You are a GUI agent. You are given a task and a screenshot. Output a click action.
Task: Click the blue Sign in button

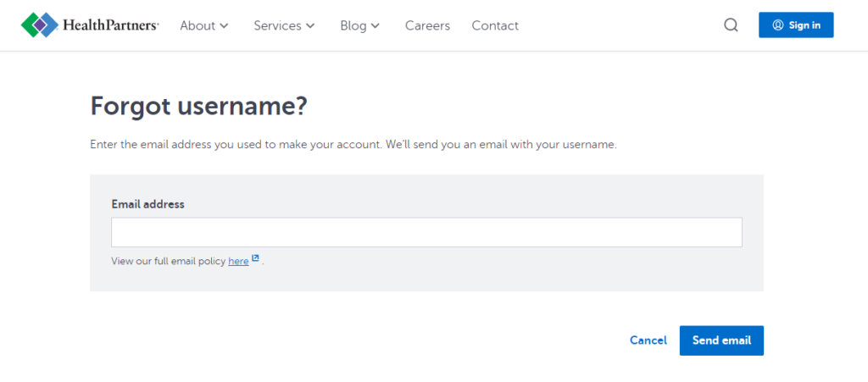click(x=796, y=25)
